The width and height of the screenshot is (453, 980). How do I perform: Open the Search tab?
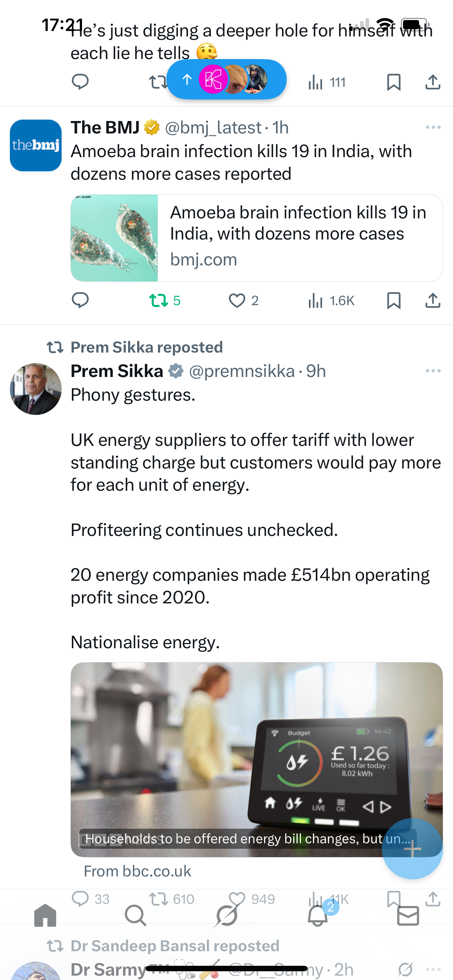click(136, 916)
